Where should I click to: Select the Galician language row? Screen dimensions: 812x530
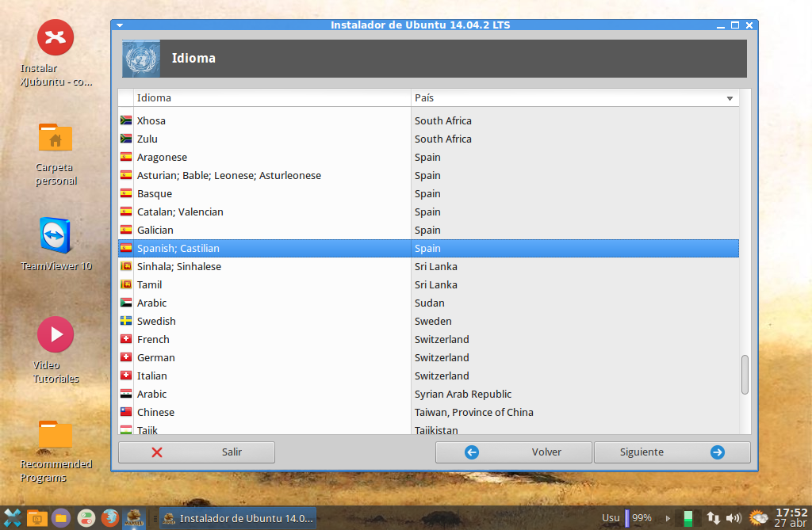point(428,230)
